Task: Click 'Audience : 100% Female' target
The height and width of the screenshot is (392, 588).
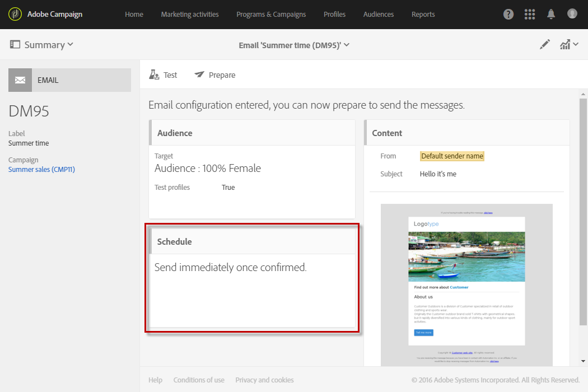Action: coord(207,168)
